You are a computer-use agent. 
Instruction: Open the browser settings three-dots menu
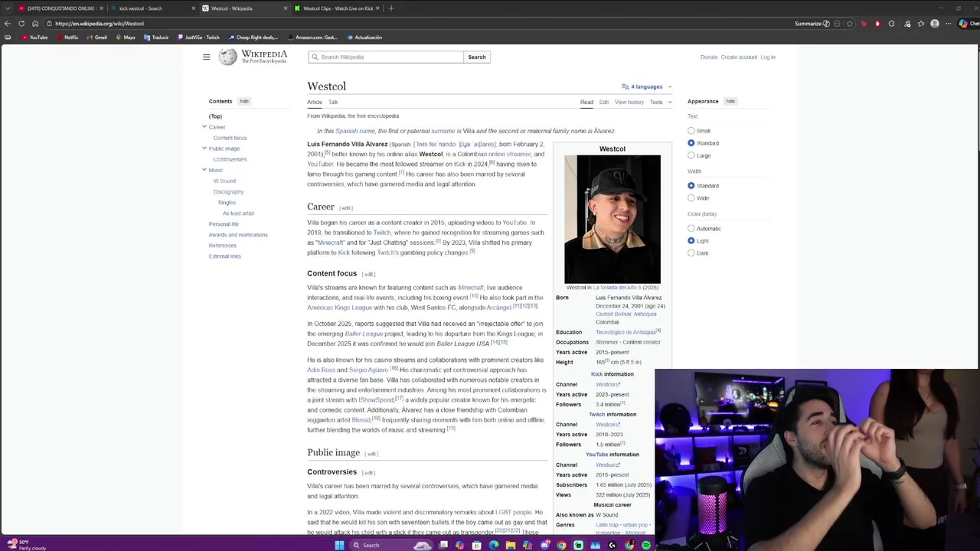[949, 24]
